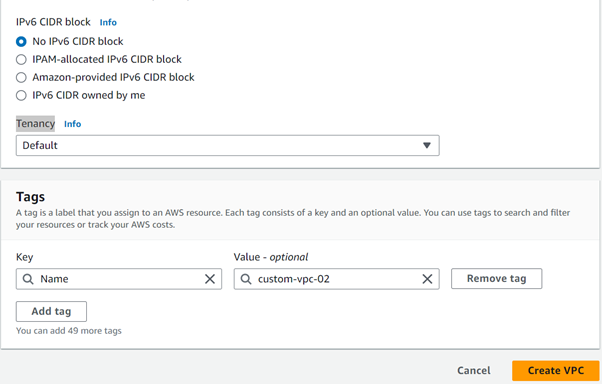Open the Tenancy Default dropdown
Image resolution: width=602 pixels, height=384 pixels.
[x=228, y=146]
